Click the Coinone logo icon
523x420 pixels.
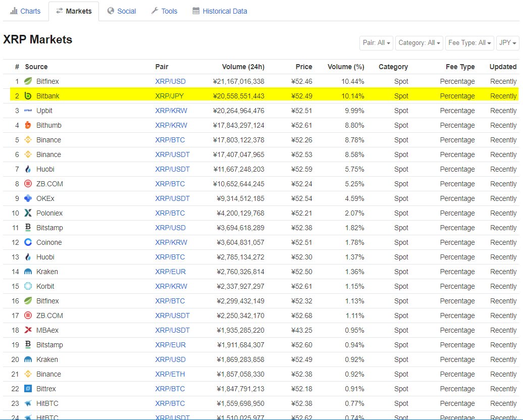point(28,242)
